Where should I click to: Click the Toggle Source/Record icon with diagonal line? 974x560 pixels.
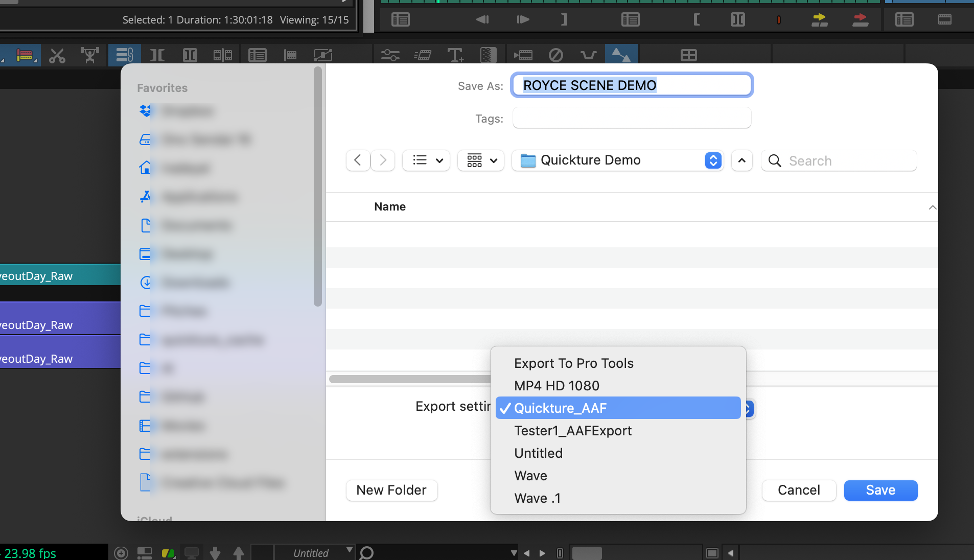coord(322,55)
